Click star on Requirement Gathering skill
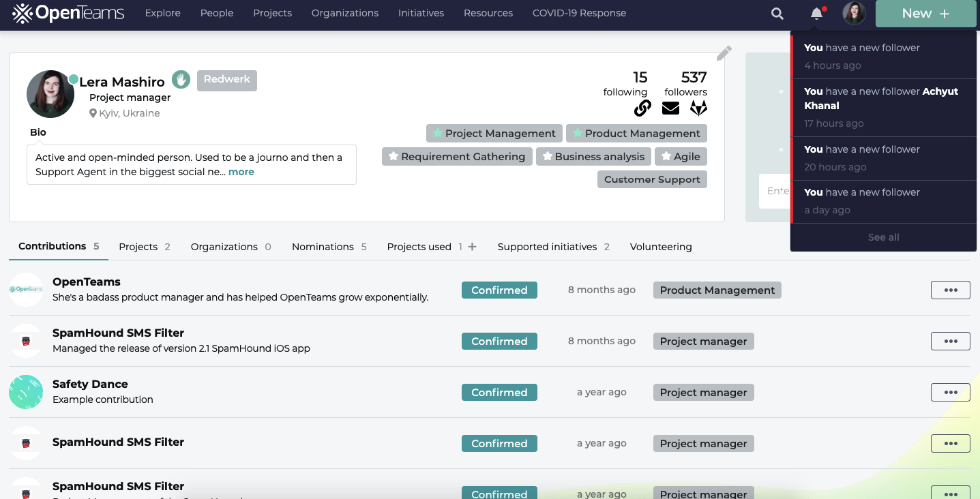 click(x=393, y=156)
